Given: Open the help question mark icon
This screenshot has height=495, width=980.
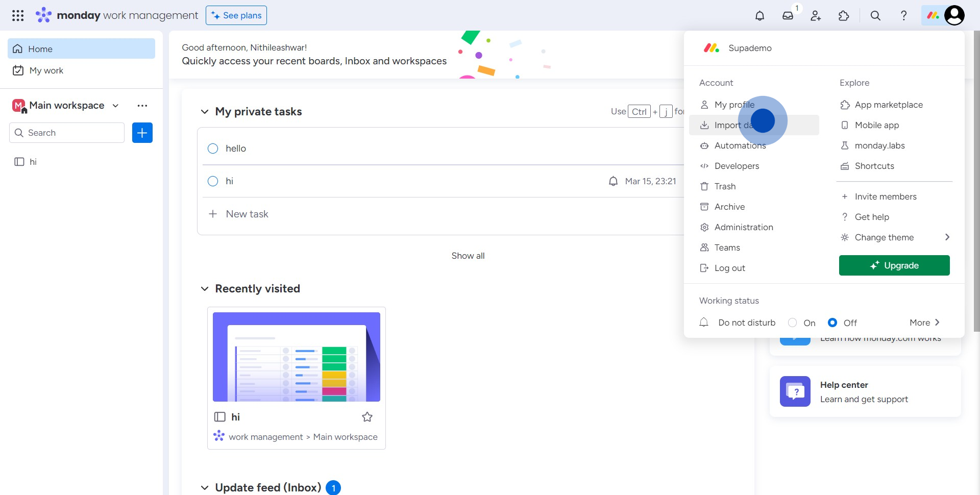Looking at the screenshot, I should tap(903, 16).
